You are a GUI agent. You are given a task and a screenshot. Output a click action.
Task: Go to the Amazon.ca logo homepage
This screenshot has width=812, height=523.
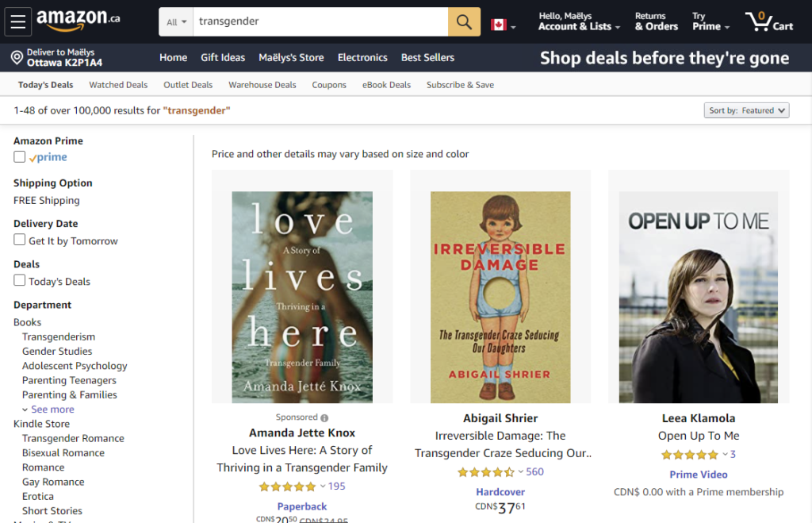(x=79, y=20)
